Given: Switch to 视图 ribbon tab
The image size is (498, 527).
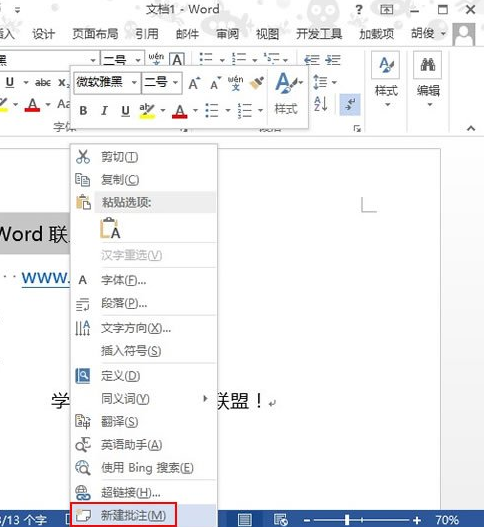Looking at the screenshot, I should pyautogui.click(x=267, y=34).
